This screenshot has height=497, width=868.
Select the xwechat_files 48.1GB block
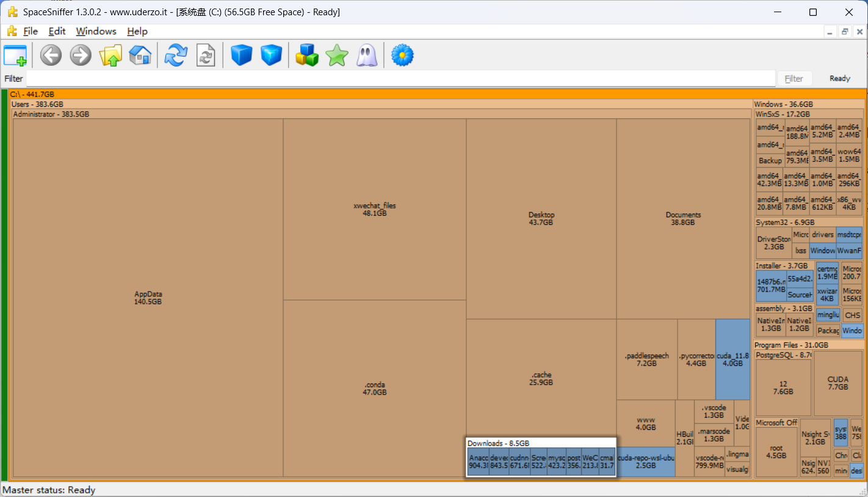374,209
